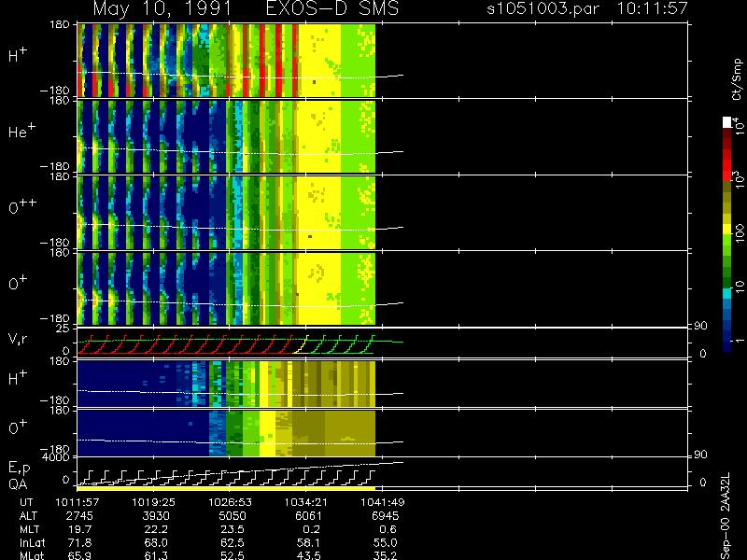
Task: Select the "ALT" row header
Action: [x=28, y=516]
